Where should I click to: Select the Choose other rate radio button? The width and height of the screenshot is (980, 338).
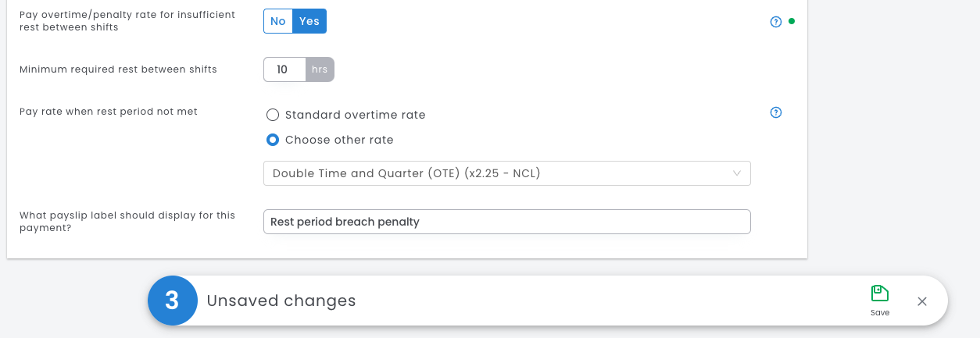pos(273,140)
